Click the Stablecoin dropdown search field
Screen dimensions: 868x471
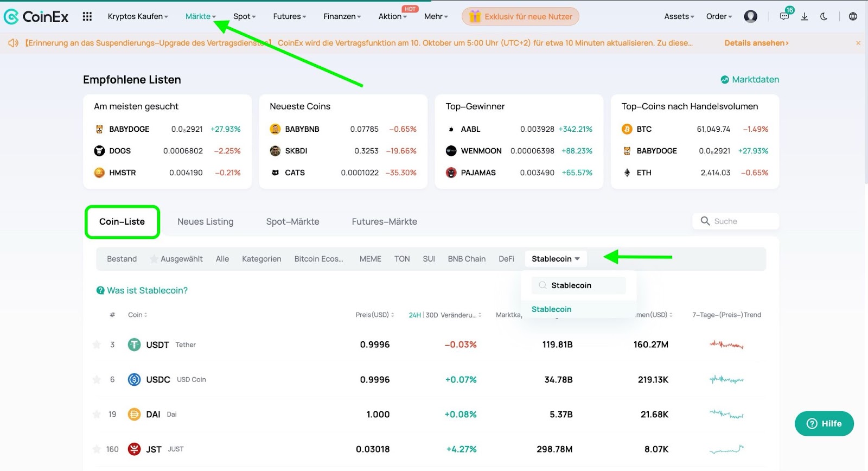[578, 285]
